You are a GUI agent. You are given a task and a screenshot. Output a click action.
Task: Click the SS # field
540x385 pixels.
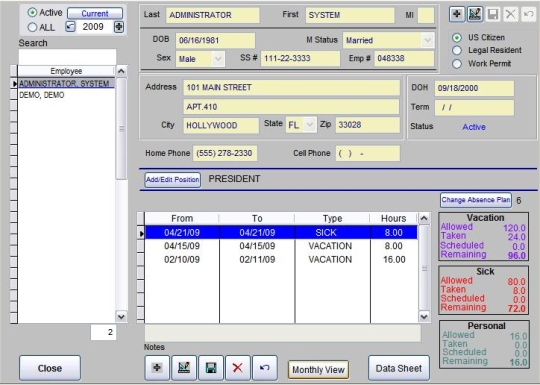coord(300,58)
